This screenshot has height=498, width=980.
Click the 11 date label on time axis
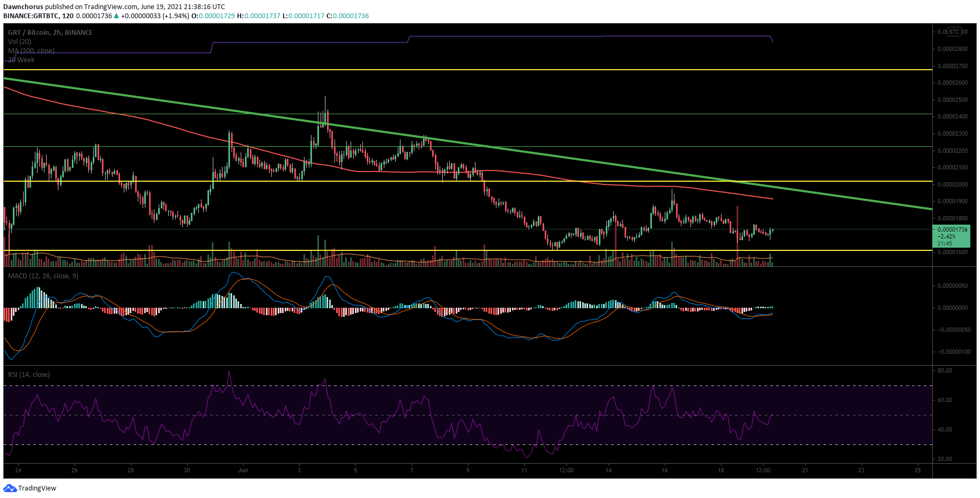[524, 470]
